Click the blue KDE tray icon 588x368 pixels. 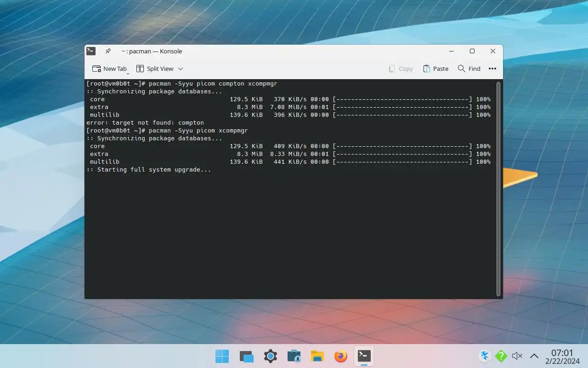click(x=485, y=356)
